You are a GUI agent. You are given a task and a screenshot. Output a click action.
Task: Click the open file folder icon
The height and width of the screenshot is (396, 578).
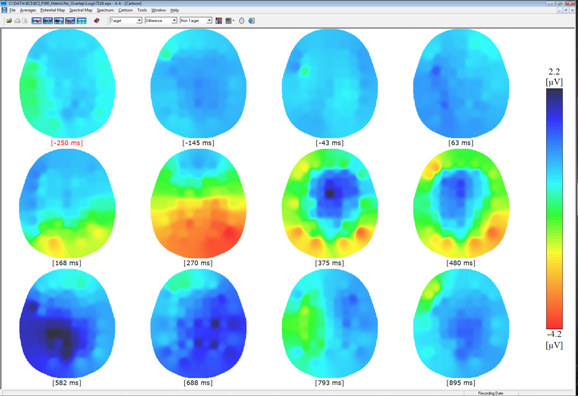coord(9,21)
